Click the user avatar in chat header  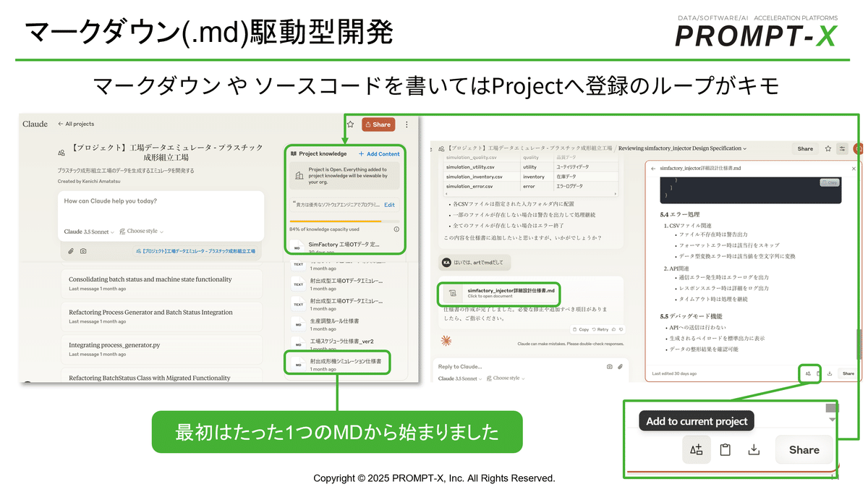[858, 148]
